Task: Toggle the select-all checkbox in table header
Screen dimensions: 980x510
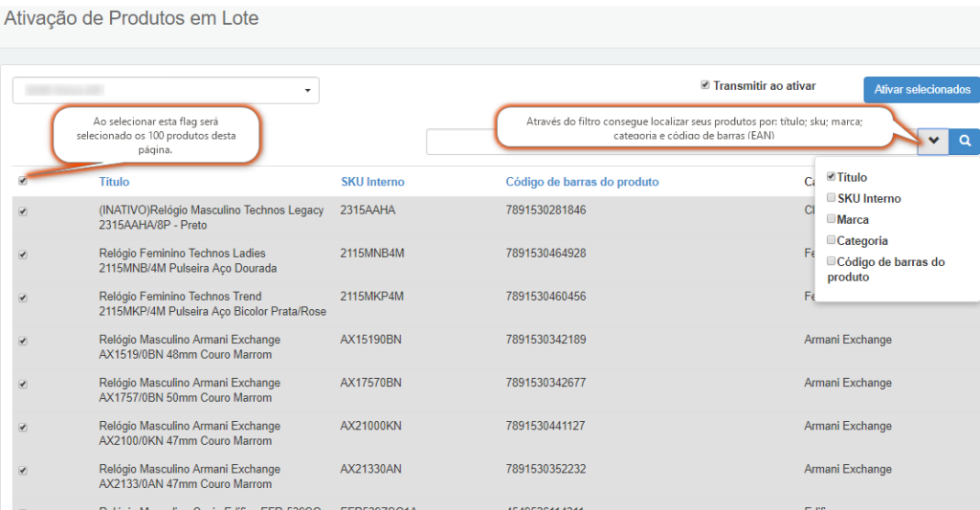Action: [x=23, y=181]
